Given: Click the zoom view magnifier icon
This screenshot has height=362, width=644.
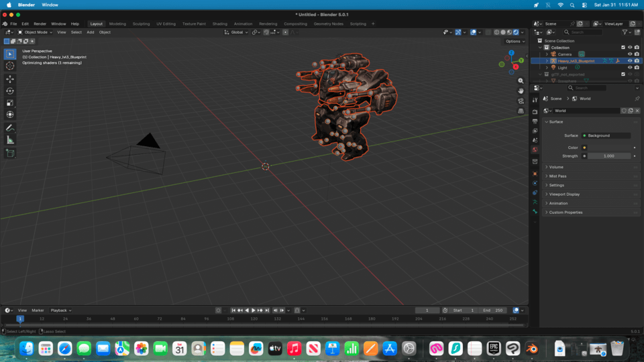Looking at the screenshot, I should tap(521, 81).
